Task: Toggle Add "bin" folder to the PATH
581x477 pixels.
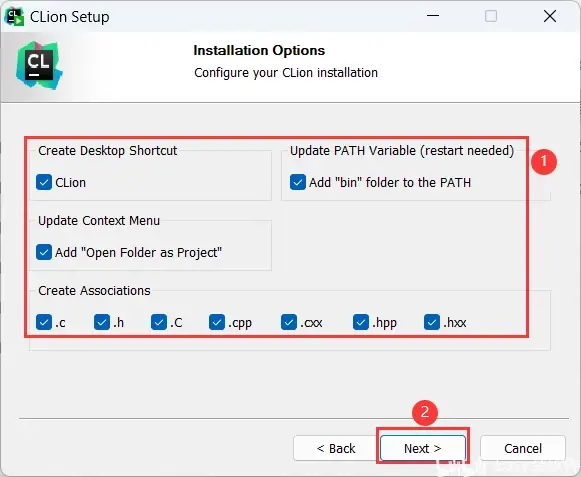Action: tap(298, 182)
